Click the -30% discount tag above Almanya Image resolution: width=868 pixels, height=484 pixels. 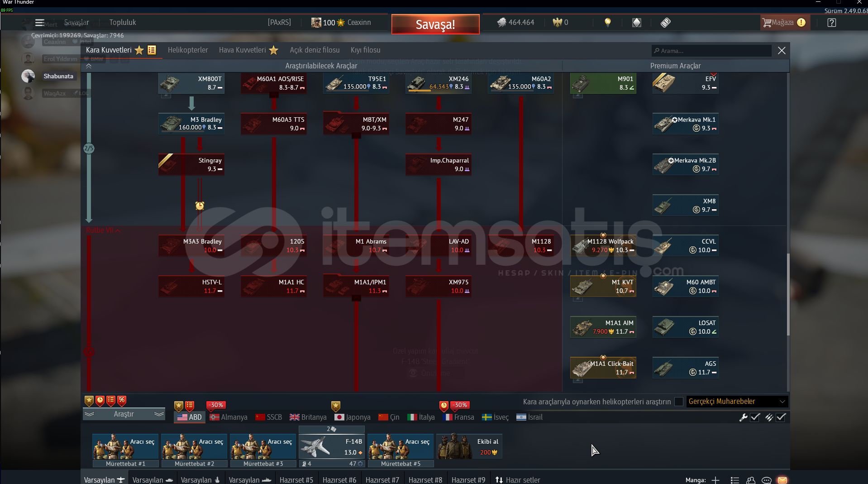pos(216,405)
